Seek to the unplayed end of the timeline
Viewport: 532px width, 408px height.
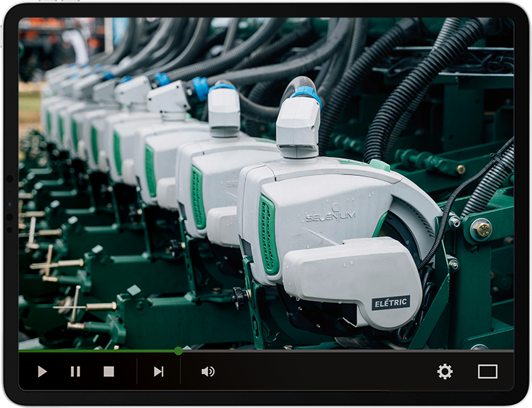[x=509, y=351]
